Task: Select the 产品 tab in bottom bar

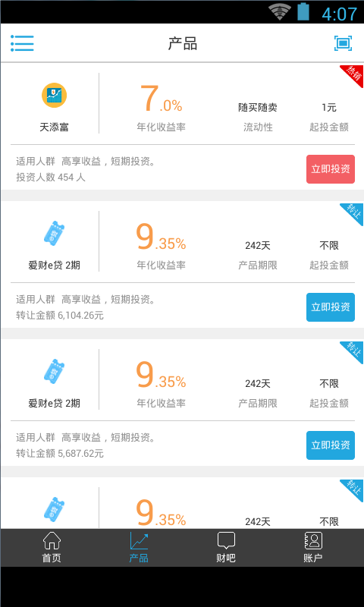Action: (x=139, y=547)
